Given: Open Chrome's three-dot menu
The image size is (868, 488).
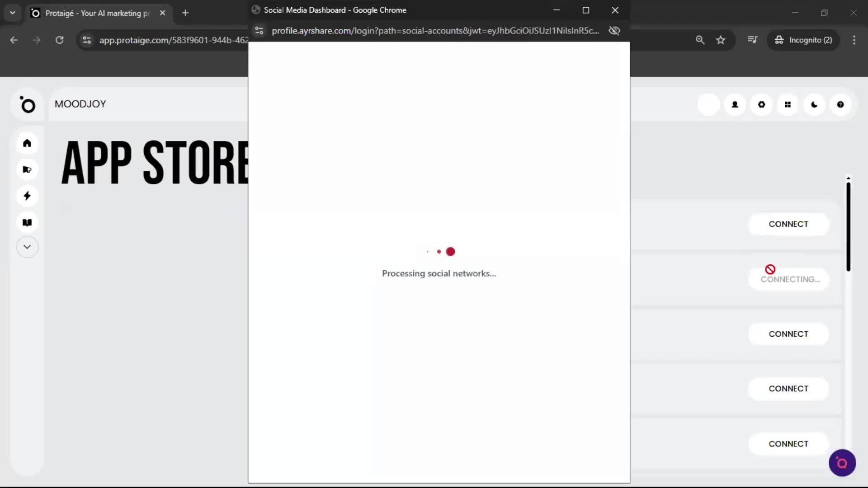Looking at the screenshot, I should [x=854, y=40].
